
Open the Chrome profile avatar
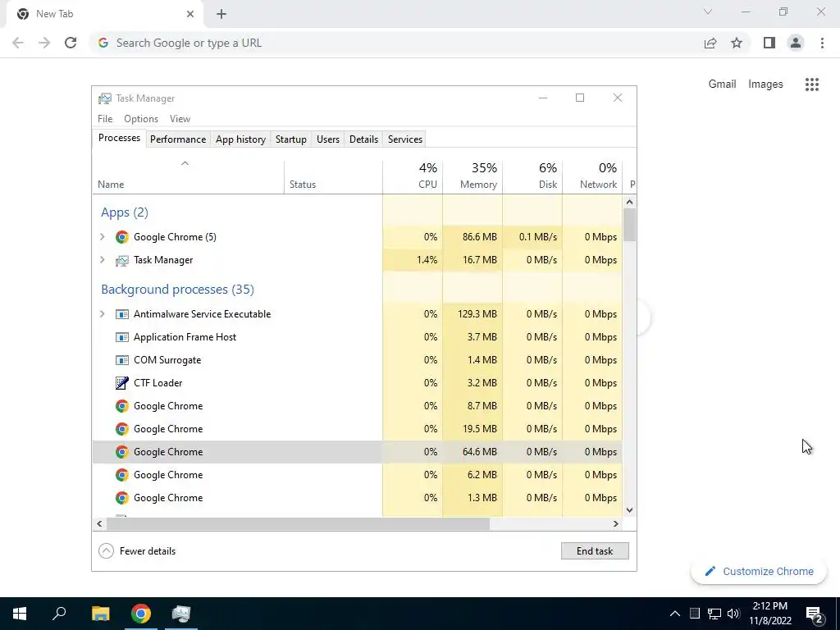[796, 43]
